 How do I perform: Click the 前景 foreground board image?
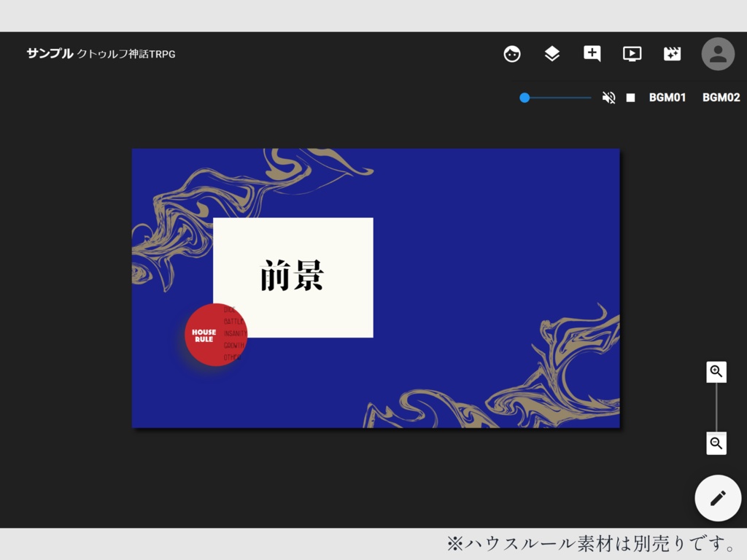tap(293, 277)
